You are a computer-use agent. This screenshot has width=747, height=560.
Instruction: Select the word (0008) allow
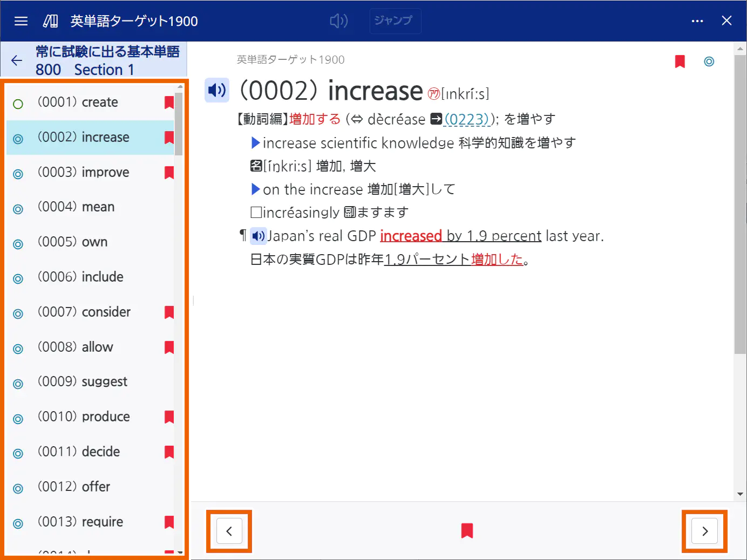click(x=75, y=347)
